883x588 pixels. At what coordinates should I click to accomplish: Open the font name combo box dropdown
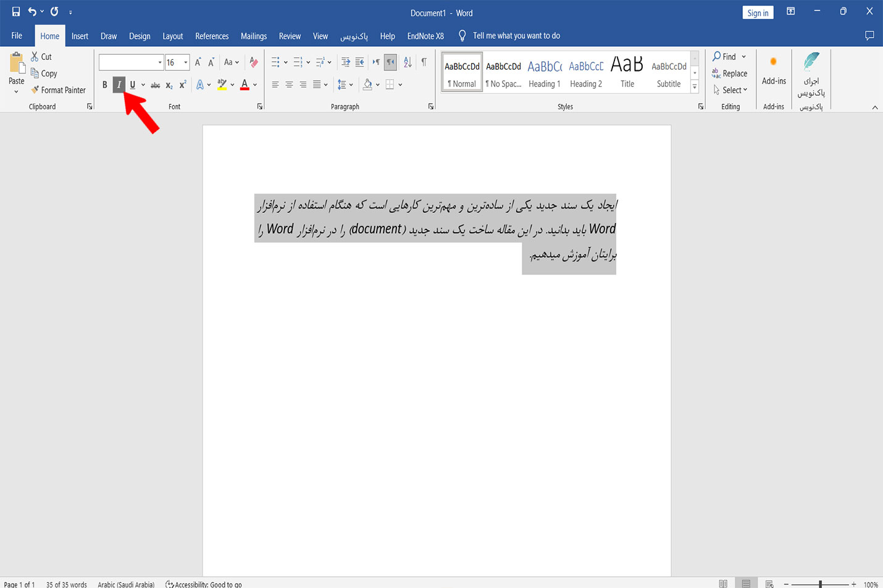click(x=160, y=62)
